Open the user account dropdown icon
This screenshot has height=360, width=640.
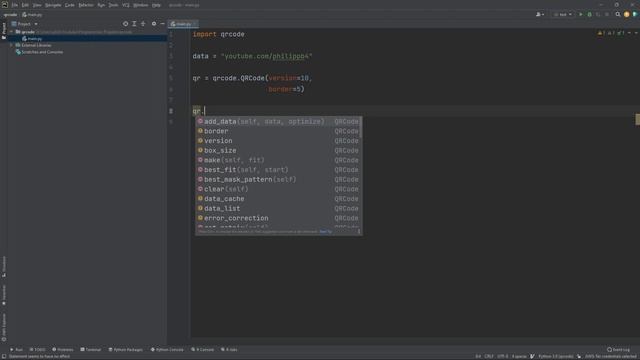click(x=540, y=15)
